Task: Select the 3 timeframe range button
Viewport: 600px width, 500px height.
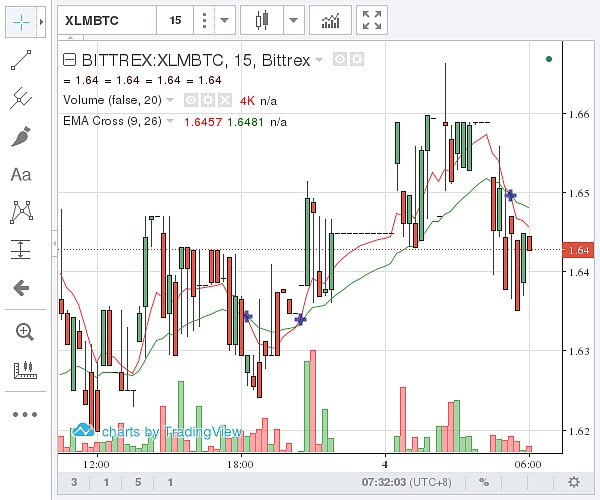Action: [x=74, y=482]
